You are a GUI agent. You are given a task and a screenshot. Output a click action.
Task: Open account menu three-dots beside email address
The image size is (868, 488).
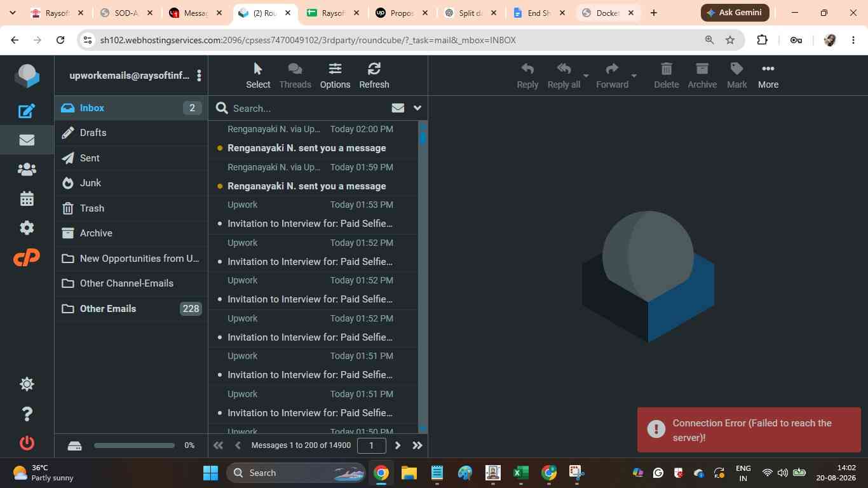199,76
